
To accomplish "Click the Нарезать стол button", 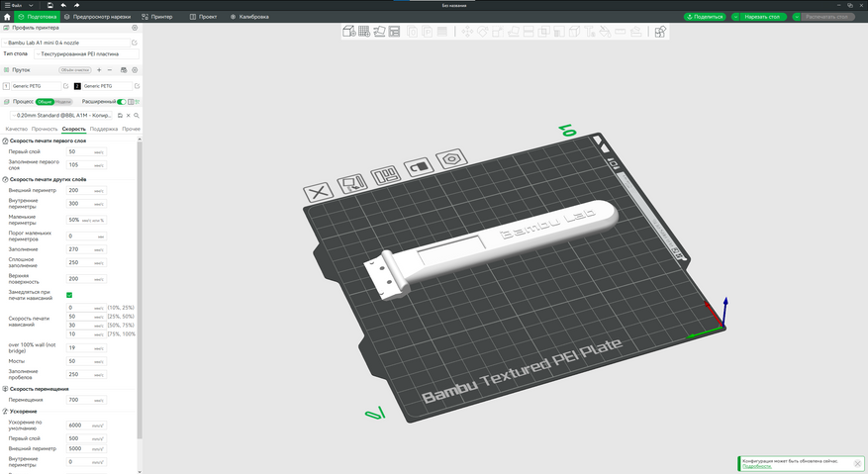I will (x=759, y=17).
